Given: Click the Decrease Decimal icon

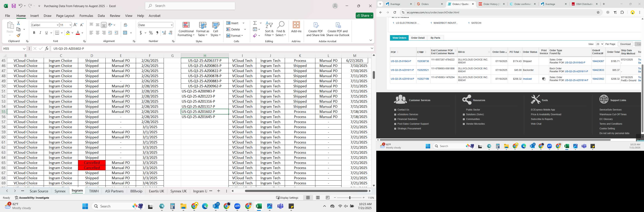Looking at the screenshot, I should coord(170,33).
